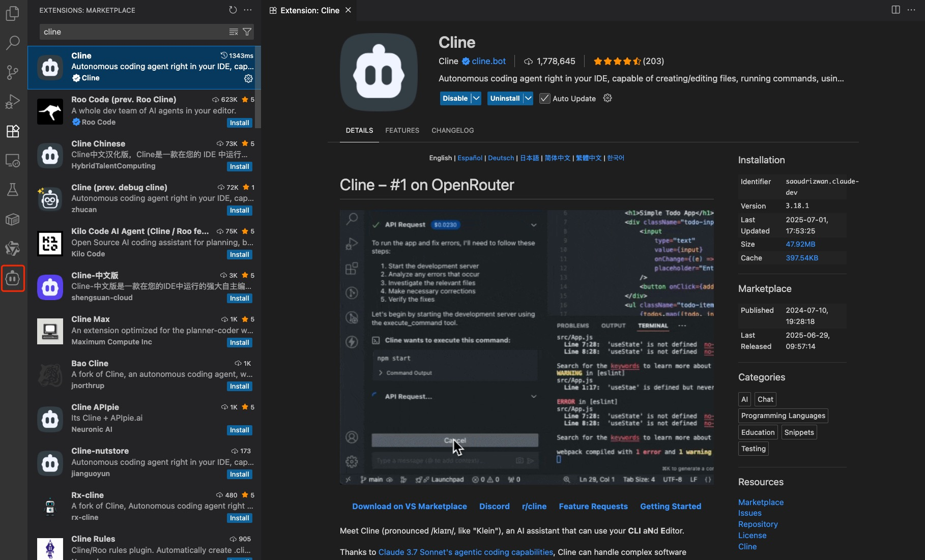
Task: Open Rx-cline extension entry
Action: pos(144,507)
